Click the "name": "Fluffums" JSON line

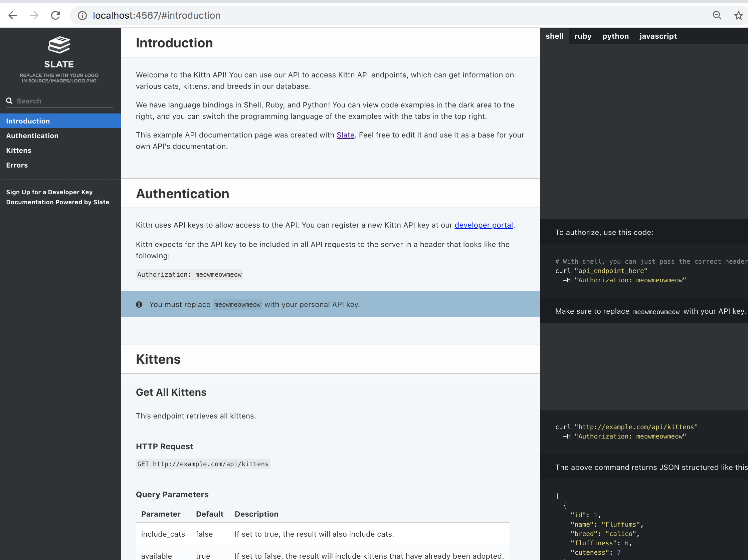point(607,524)
